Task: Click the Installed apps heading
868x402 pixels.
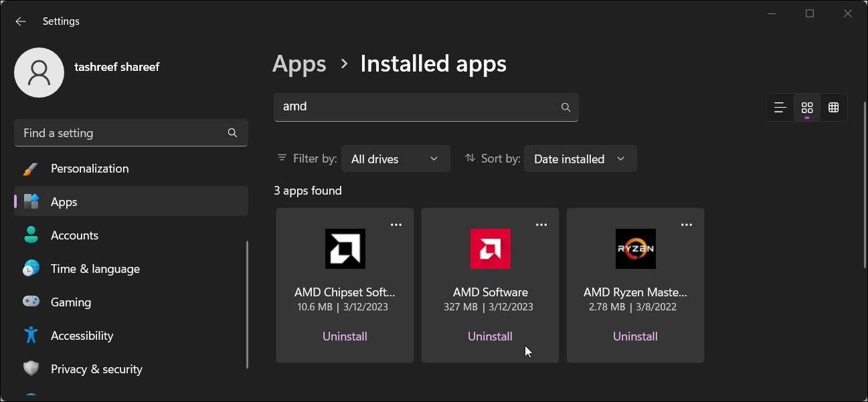Action: [x=433, y=64]
